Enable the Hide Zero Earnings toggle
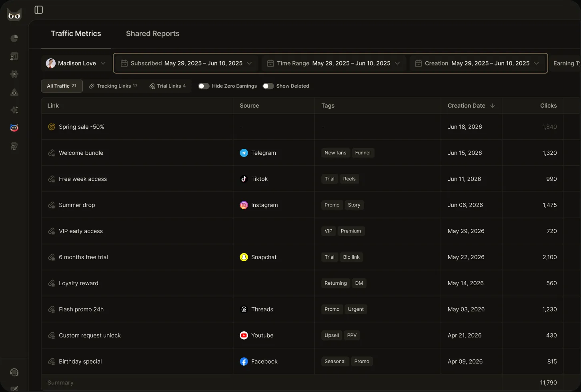This screenshot has height=392, width=581. [204, 86]
